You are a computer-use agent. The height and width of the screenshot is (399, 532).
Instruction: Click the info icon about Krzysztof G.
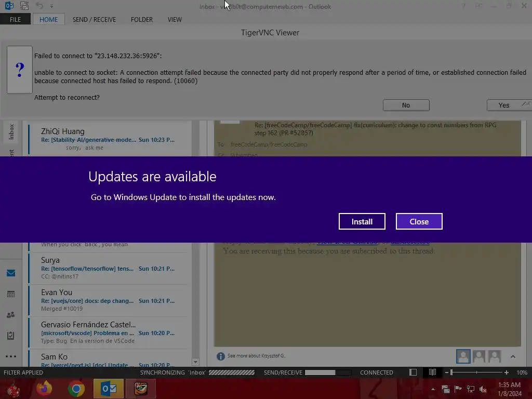[220, 356]
